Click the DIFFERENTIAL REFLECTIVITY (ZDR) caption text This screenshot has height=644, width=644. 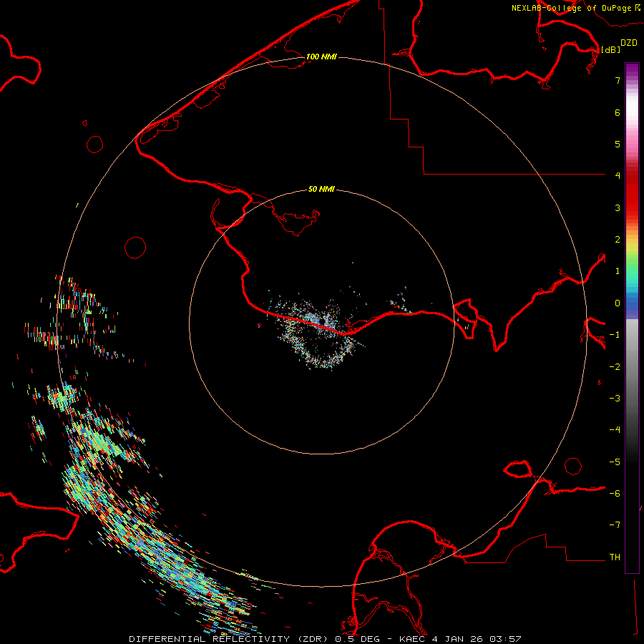click(230, 639)
